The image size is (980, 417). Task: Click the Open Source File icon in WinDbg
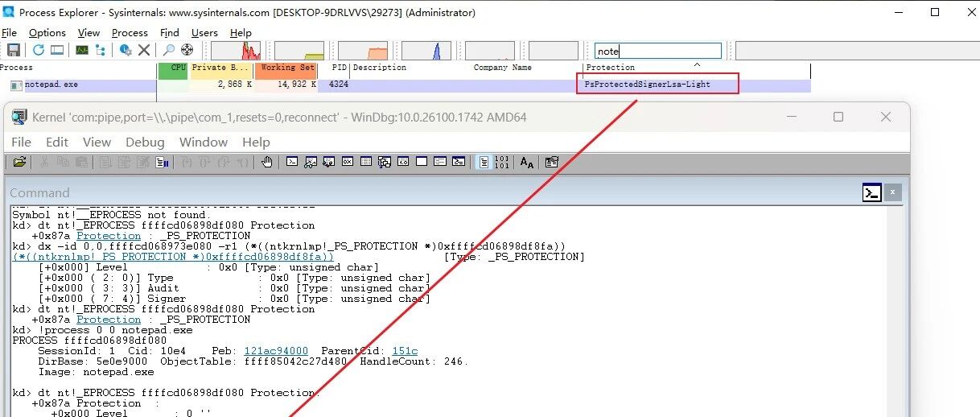(x=19, y=162)
